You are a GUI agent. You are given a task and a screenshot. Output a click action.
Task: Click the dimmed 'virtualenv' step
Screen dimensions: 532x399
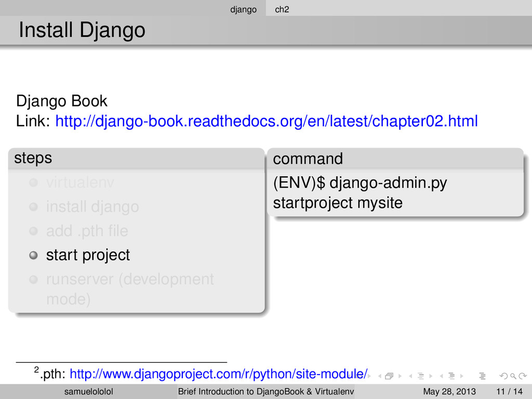click(x=80, y=182)
